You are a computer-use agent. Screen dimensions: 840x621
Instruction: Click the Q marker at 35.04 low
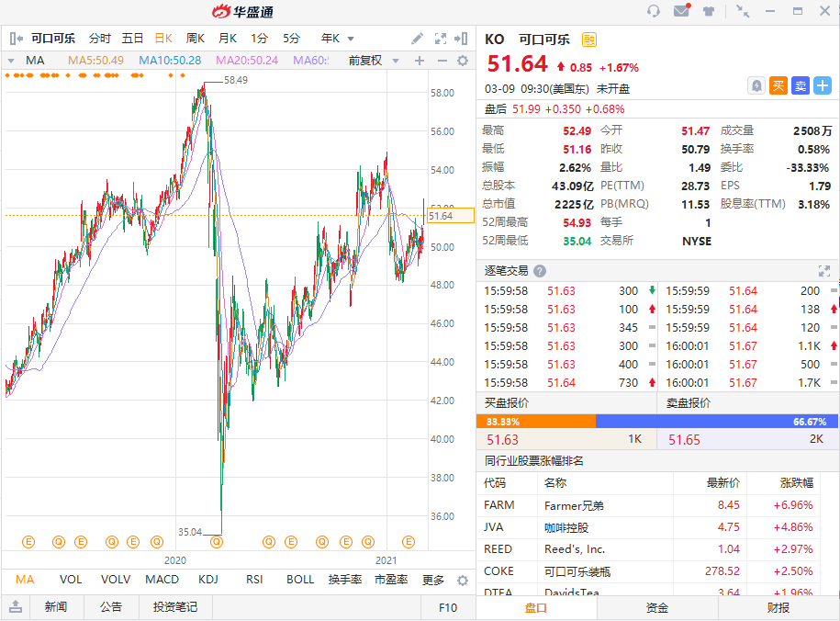point(217,542)
